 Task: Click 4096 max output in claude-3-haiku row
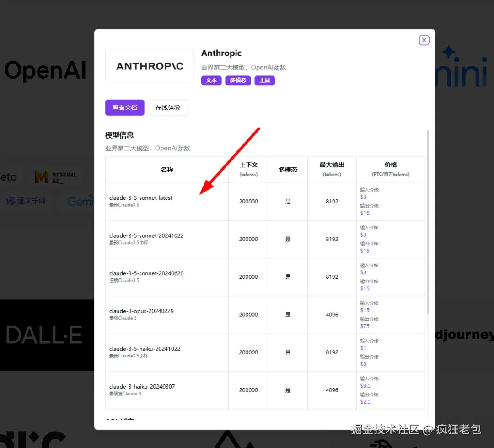[x=332, y=390]
